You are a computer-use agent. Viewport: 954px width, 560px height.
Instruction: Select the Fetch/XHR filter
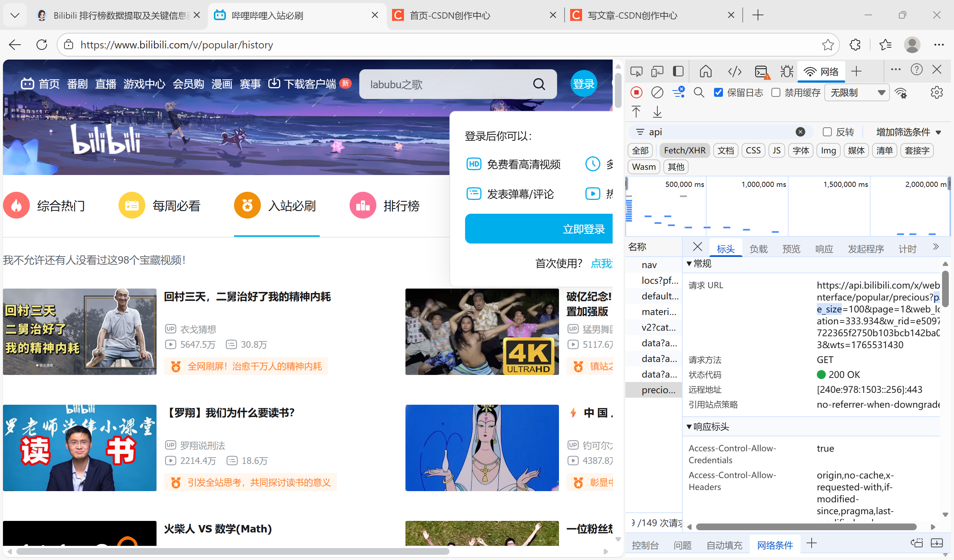pos(685,150)
